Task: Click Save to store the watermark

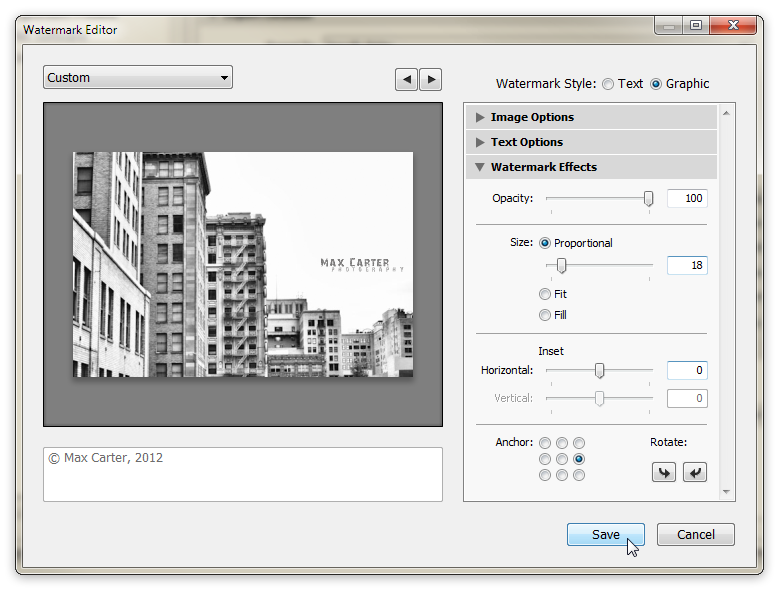Action: coord(606,534)
